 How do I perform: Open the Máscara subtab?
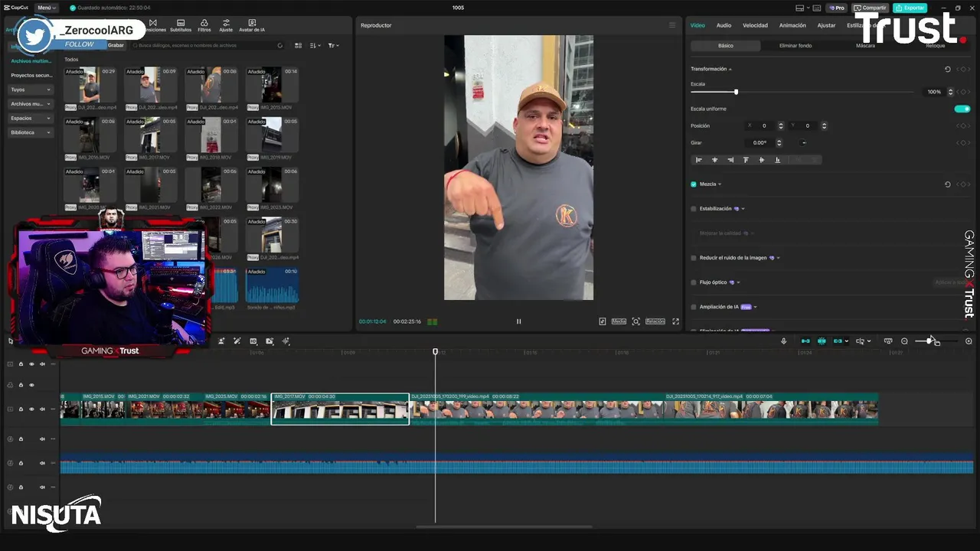(865, 46)
